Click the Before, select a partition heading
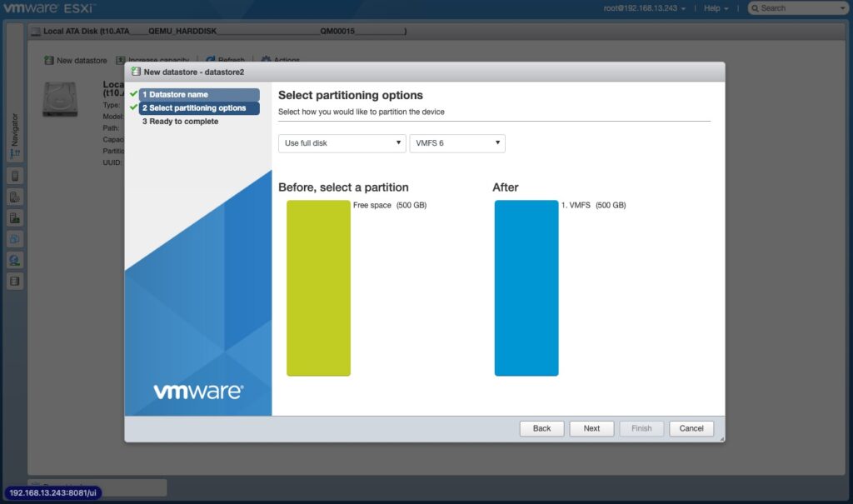 (343, 187)
